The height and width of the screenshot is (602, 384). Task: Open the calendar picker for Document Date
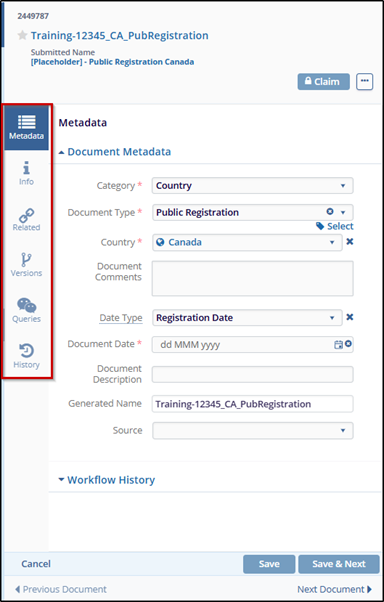tap(338, 344)
